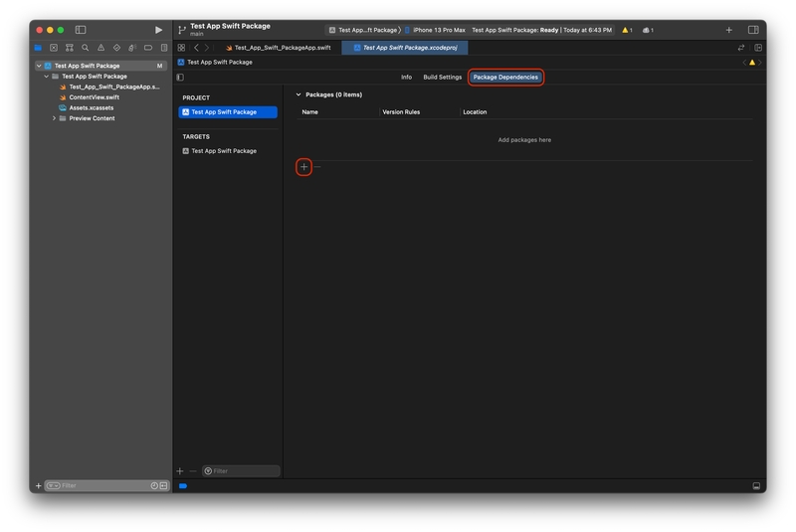Open the Source Control navigator
Viewport: 796px width, 532px height.
coord(54,48)
